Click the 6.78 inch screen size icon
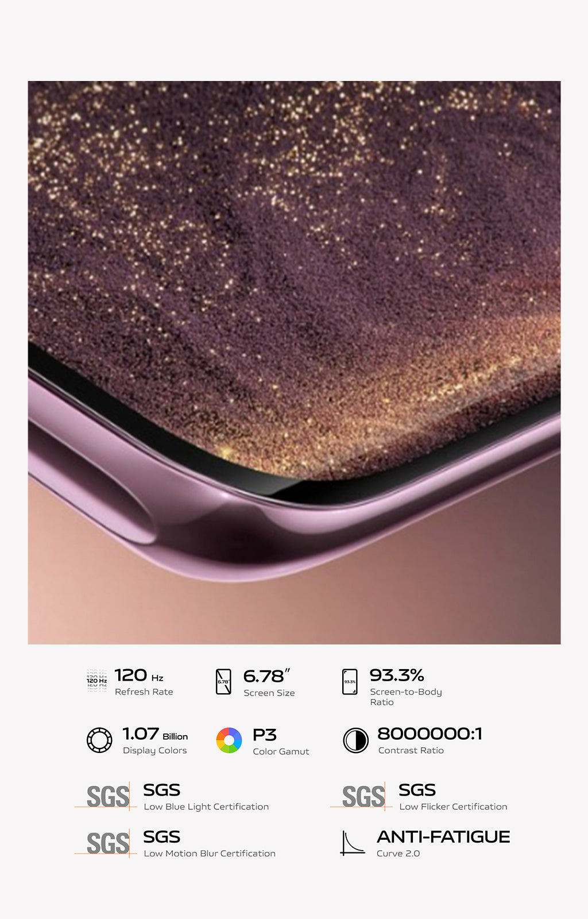 [223, 682]
